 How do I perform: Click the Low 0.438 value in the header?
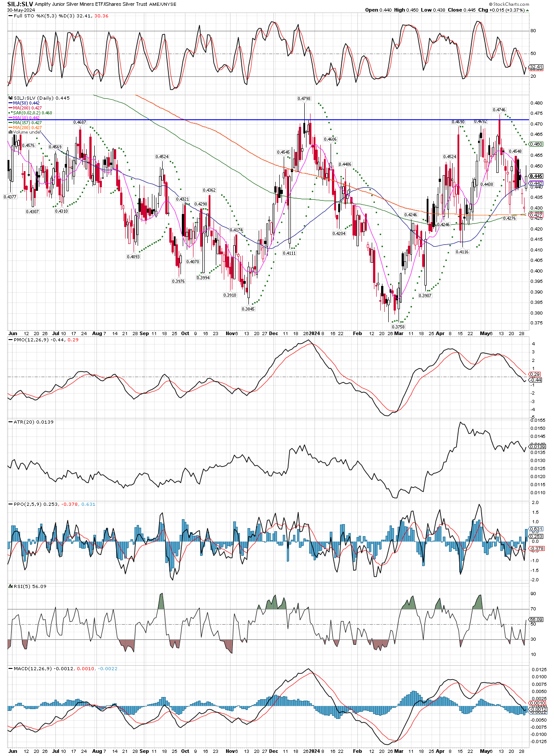433,10
